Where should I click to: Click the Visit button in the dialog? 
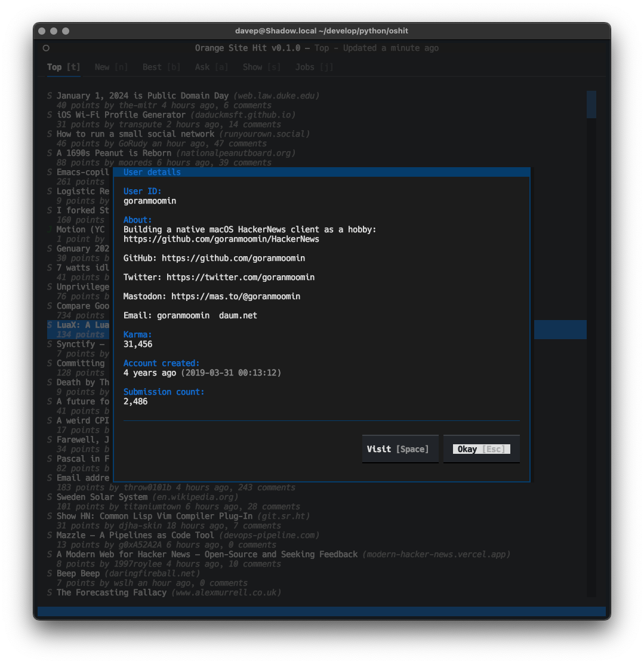[x=400, y=448]
